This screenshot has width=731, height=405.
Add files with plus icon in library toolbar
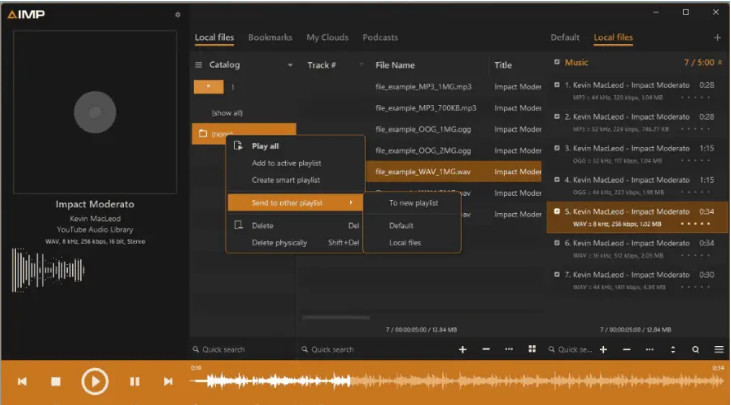point(462,350)
